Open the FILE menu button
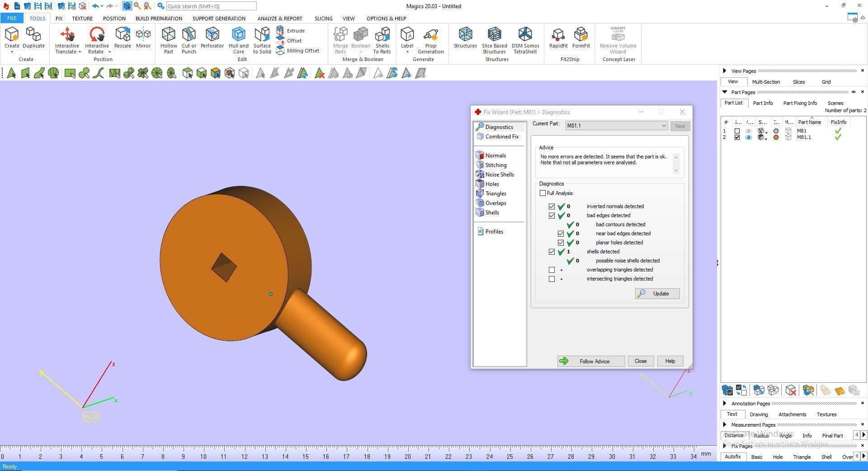Viewport: 868px width, 471px height. (12, 19)
